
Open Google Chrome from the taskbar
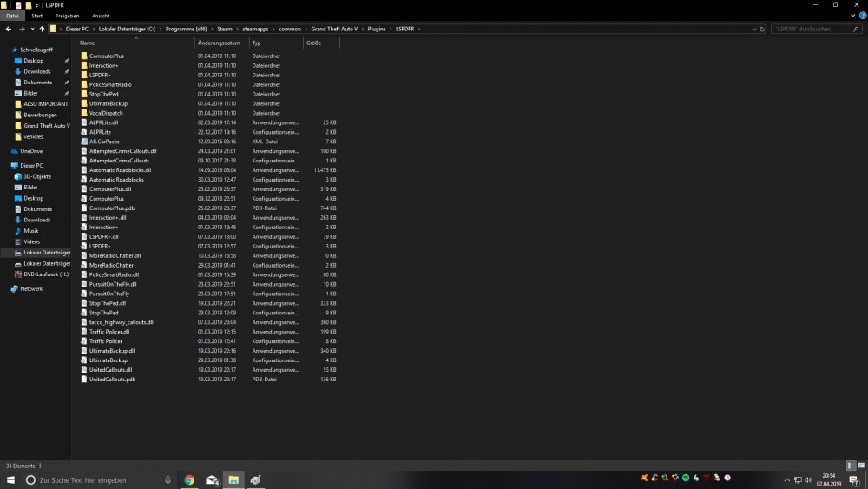[189, 480]
